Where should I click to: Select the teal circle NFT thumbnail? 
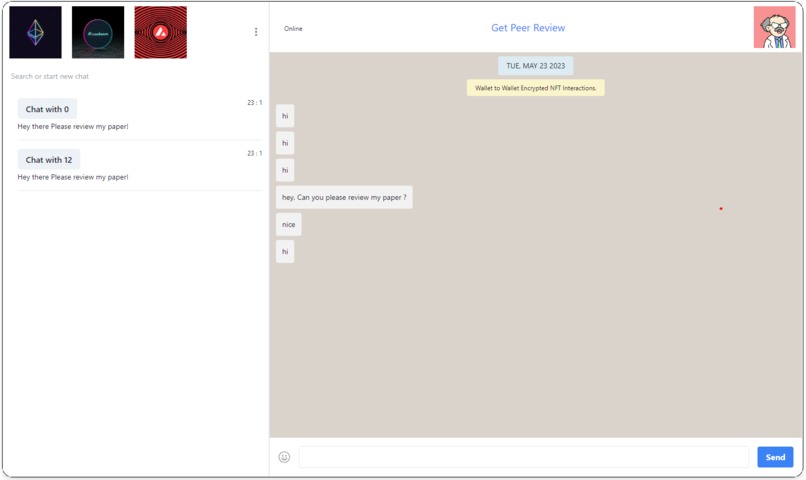coord(98,32)
